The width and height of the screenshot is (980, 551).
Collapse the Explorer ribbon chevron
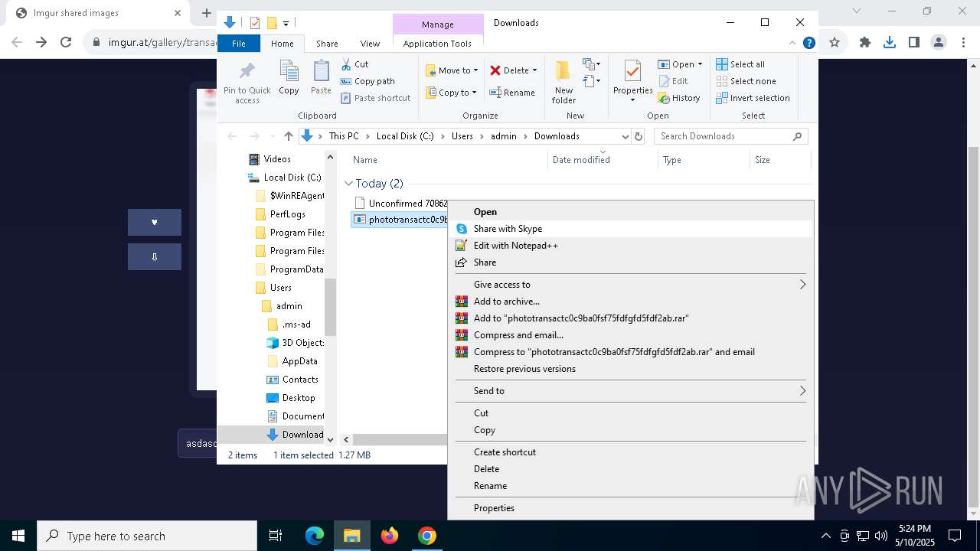(x=792, y=44)
